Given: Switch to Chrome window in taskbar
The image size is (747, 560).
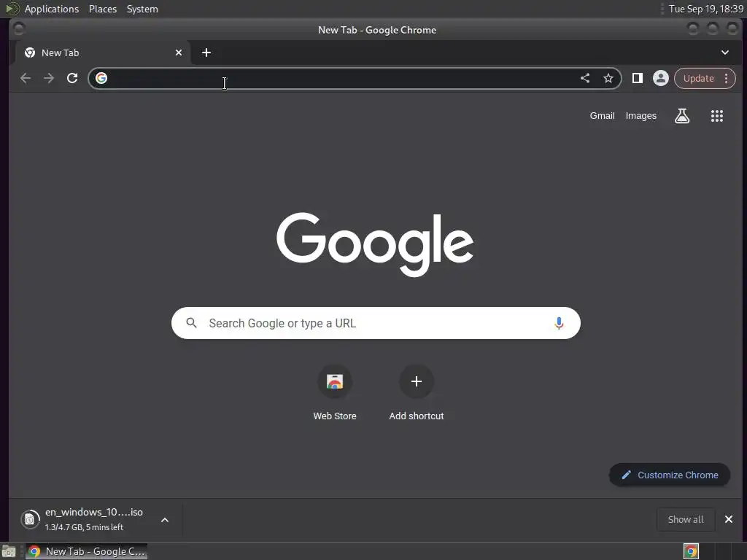Looking at the screenshot, I should pos(86,551).
